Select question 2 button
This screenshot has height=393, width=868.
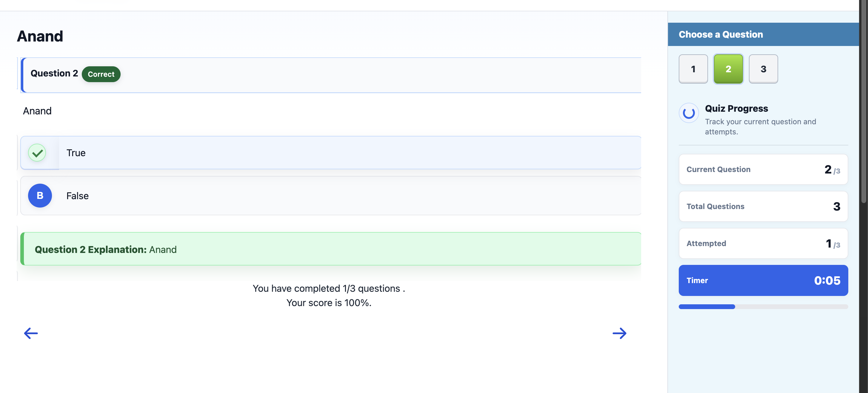point(728,69)
